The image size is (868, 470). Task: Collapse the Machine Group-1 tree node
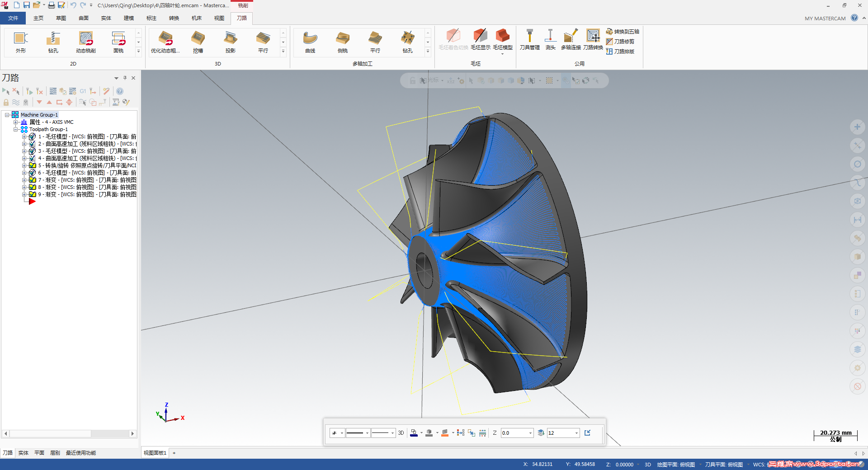pyautogui.click(x=7, y=115)
